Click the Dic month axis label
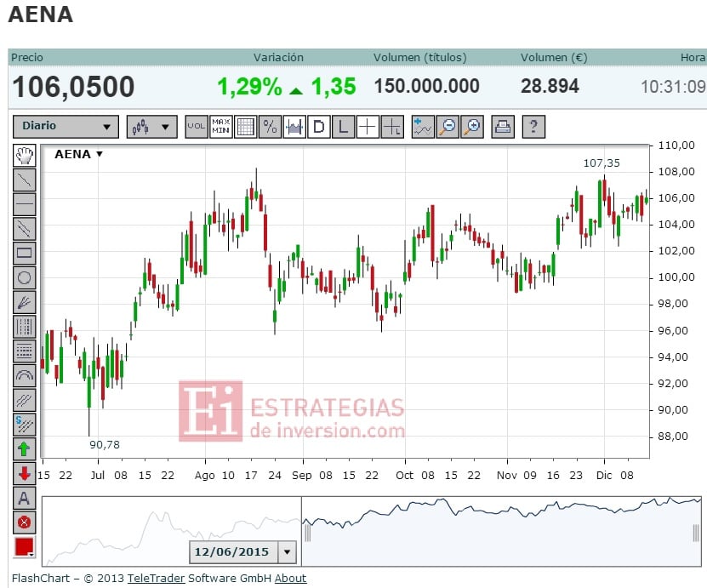 click(x=604, y=476)
